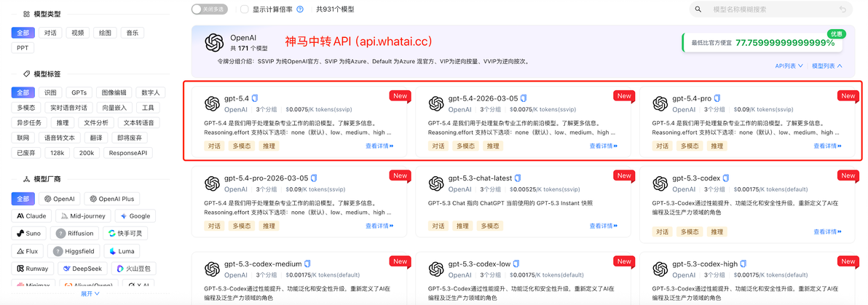
Task: Select 全部 under 模型类型
Action: [x=23, y=33]
